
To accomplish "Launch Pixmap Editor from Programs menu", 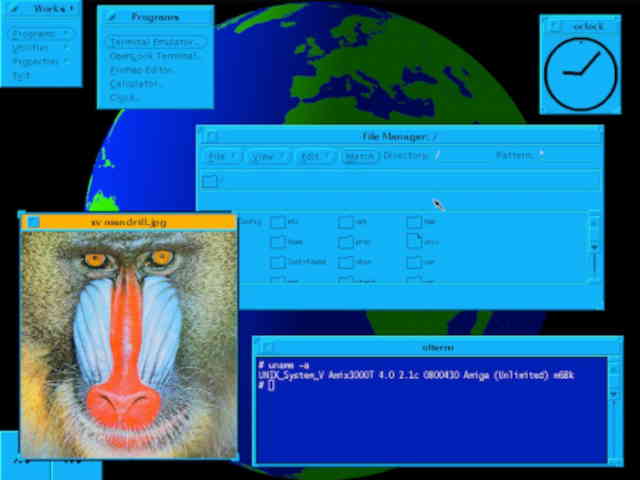I will [141, 70].
